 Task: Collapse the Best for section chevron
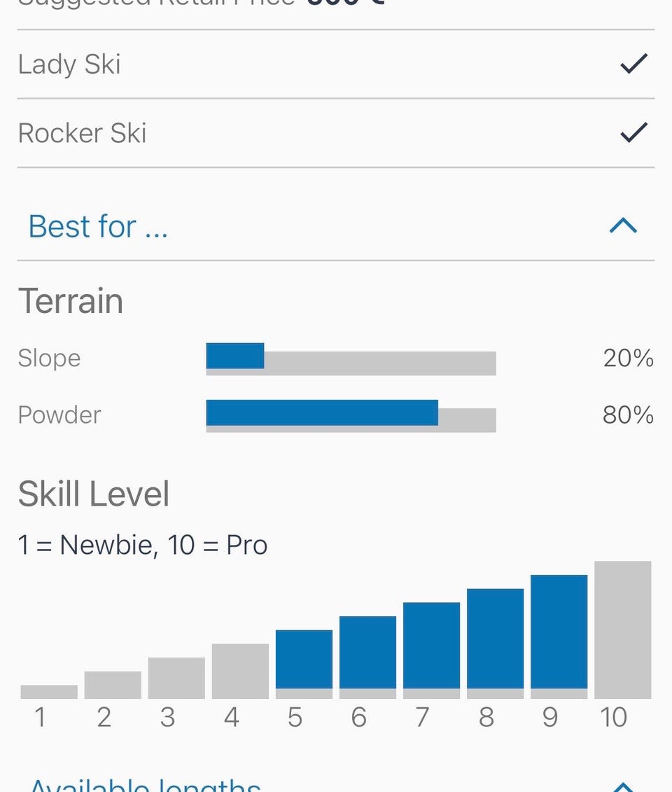624,225
